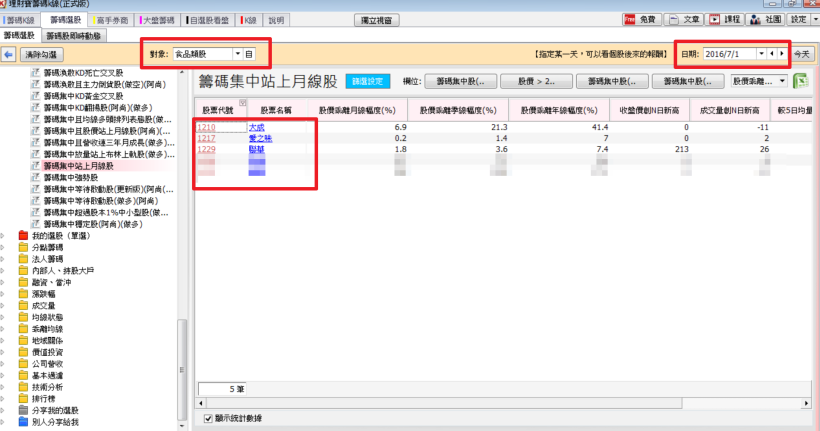The width and height of the screenshot is (820, 431).
Task: Expand the 漲跌幅 tree node
Action: coord(3,294)
